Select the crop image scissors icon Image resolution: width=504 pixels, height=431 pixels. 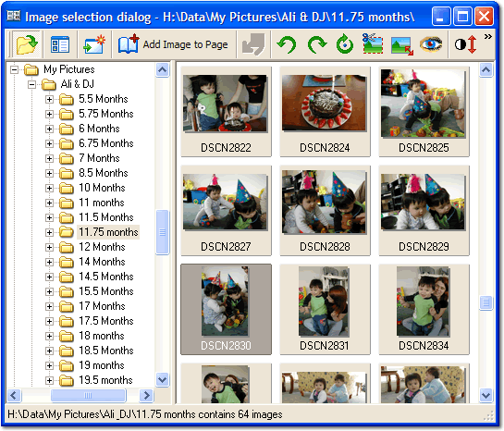point(373,43)
